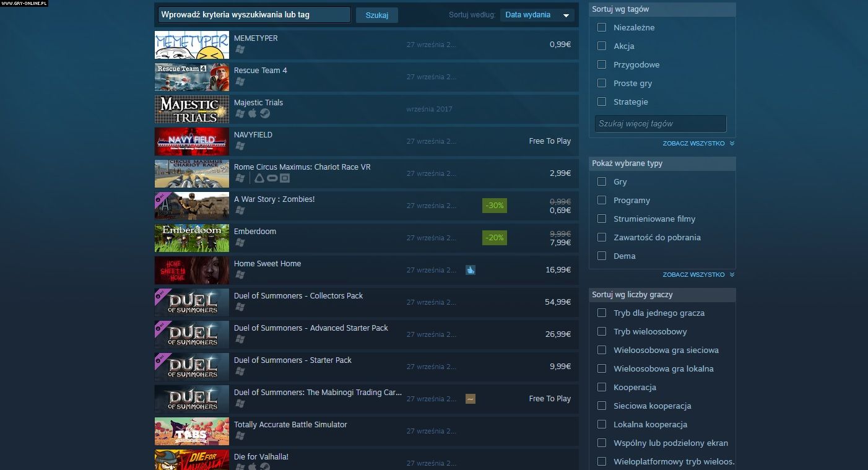Focus the Szukaj więcej tagów input field

(660, 123)
